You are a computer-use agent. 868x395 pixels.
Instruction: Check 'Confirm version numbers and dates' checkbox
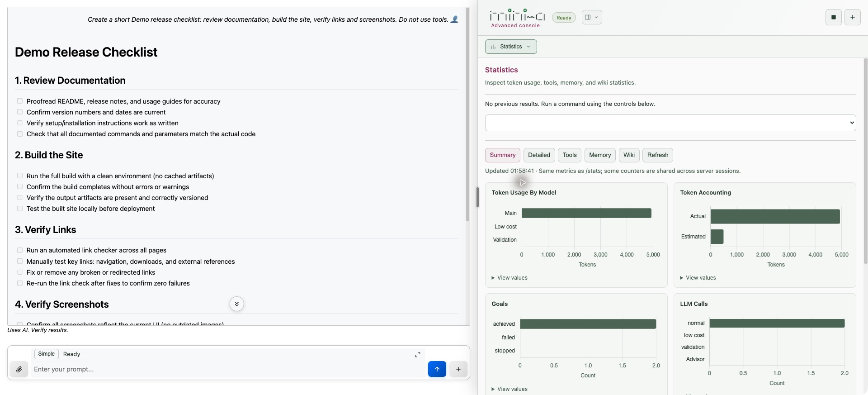(20, 112)
